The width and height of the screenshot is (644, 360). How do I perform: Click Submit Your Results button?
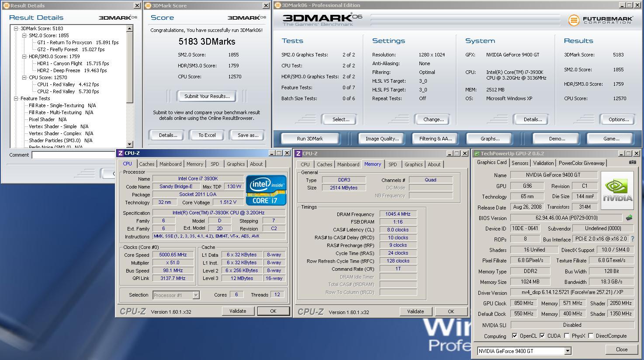[207, 96]
